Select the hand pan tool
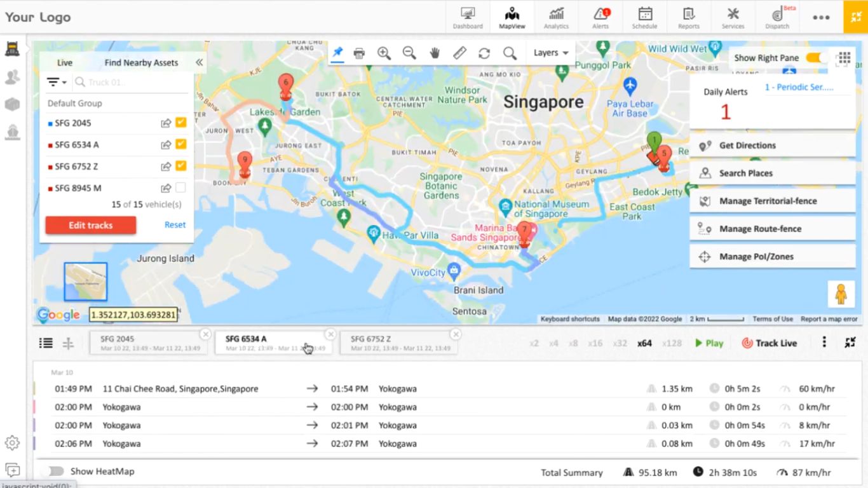The height and width of the screenshot is (488, 868). [435, 53]
